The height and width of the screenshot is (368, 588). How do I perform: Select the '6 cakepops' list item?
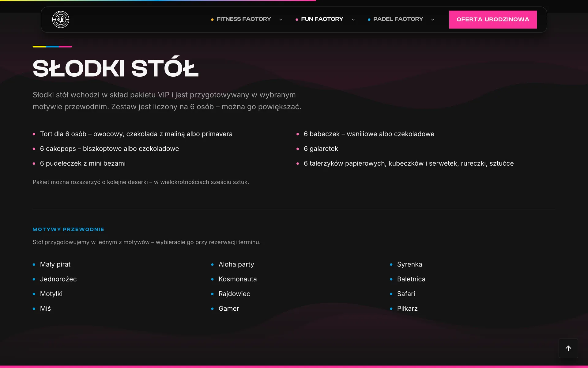click(109, 149)
